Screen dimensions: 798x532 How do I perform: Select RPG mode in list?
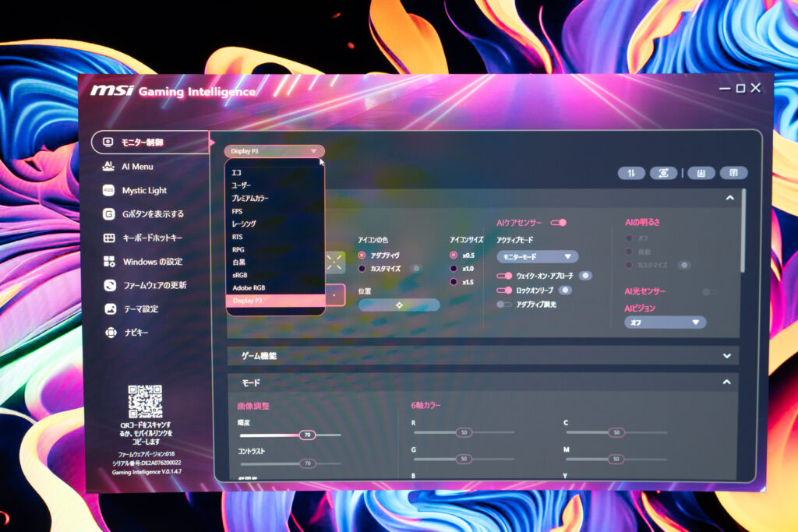(275, 250)
